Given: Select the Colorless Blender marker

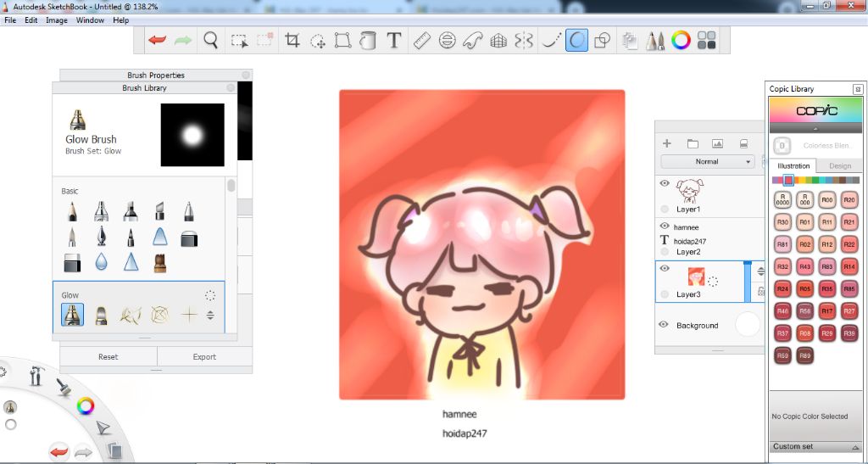Looking at the screenshot, I should [782, 146].
